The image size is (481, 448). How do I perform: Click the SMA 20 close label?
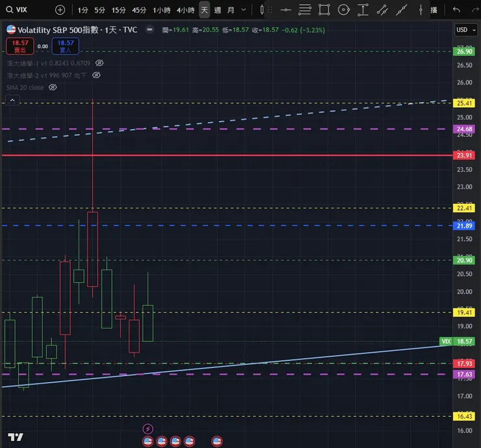[x=25, y=88]
